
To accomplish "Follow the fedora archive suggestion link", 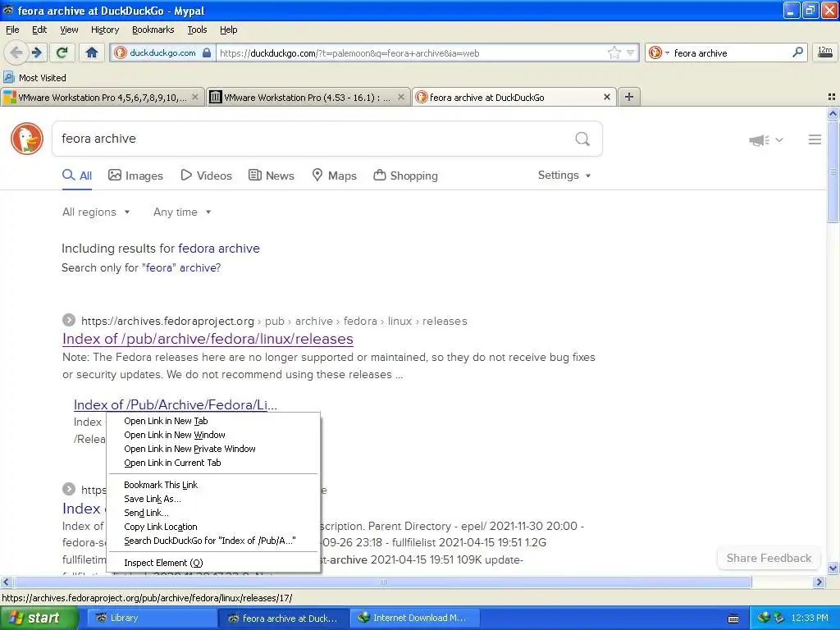I will 218,249.
